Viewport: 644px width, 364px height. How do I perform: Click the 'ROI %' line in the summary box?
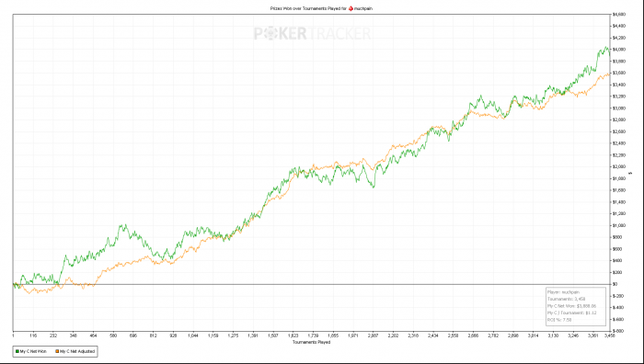(x=559, y=320)
